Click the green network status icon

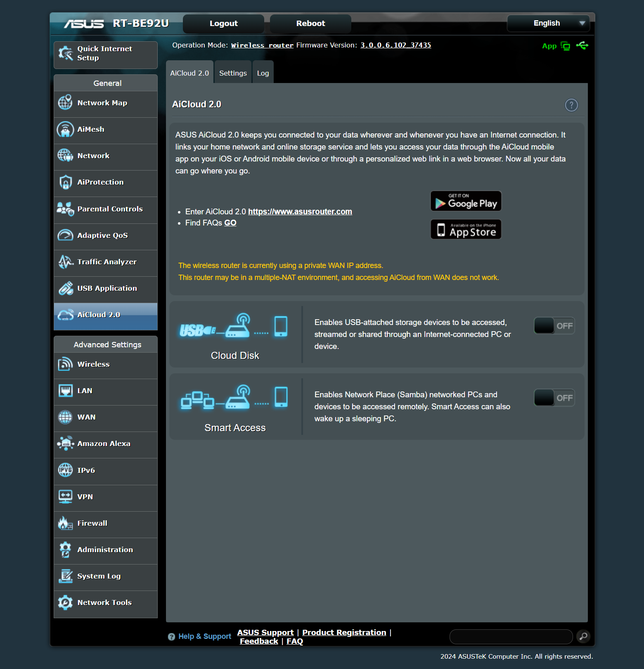(566, 46)
